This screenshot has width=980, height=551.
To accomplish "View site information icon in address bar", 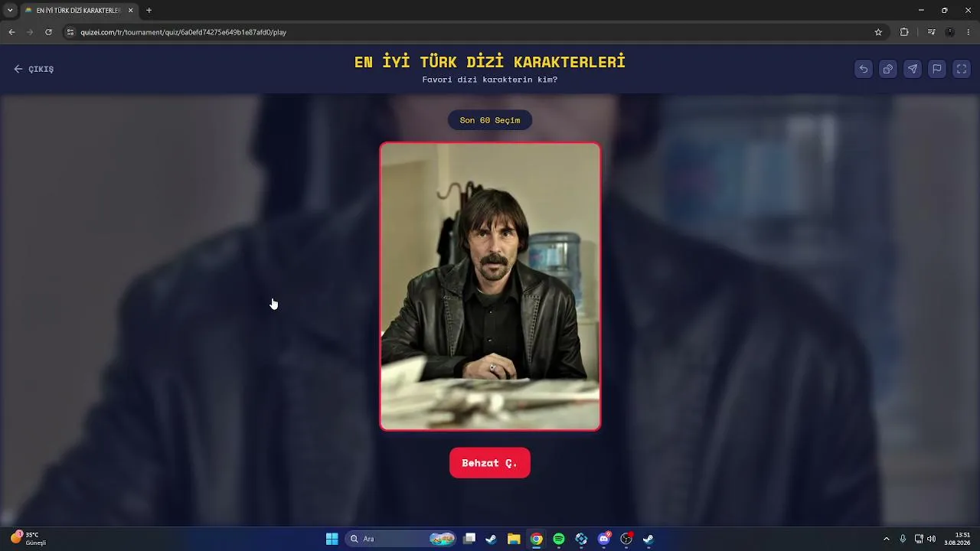I will 70,32.
